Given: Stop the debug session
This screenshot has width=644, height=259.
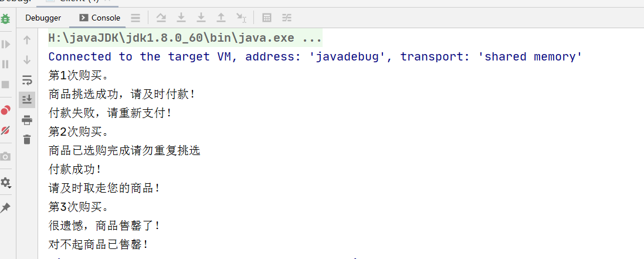Looking at the screenshot, I should tap(5, 85).
